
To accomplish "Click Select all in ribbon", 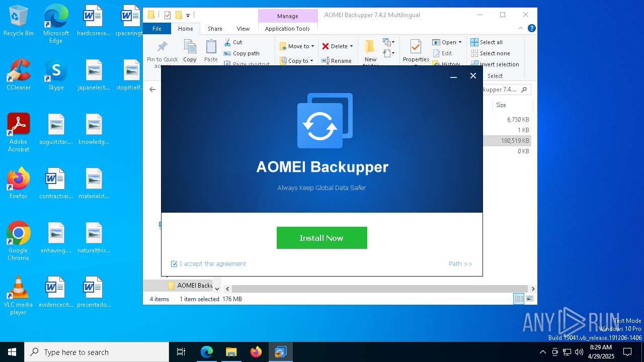I will [487, 42].
